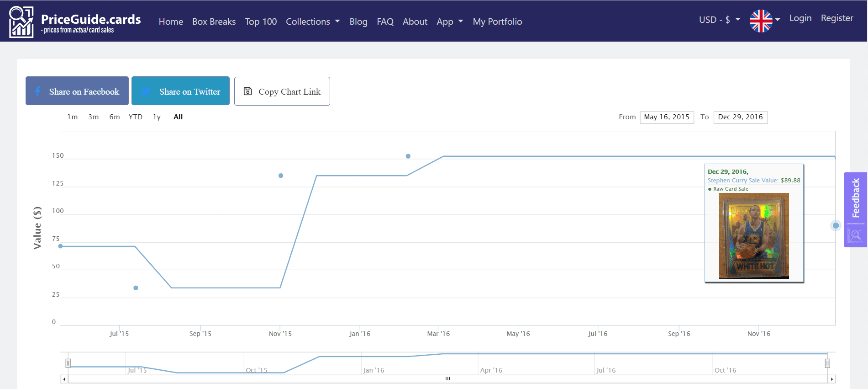Click the 'Stephen Curry Sale Value:' tooltip text
This screenshot has width=868, height=389.
tap(743, 181)
